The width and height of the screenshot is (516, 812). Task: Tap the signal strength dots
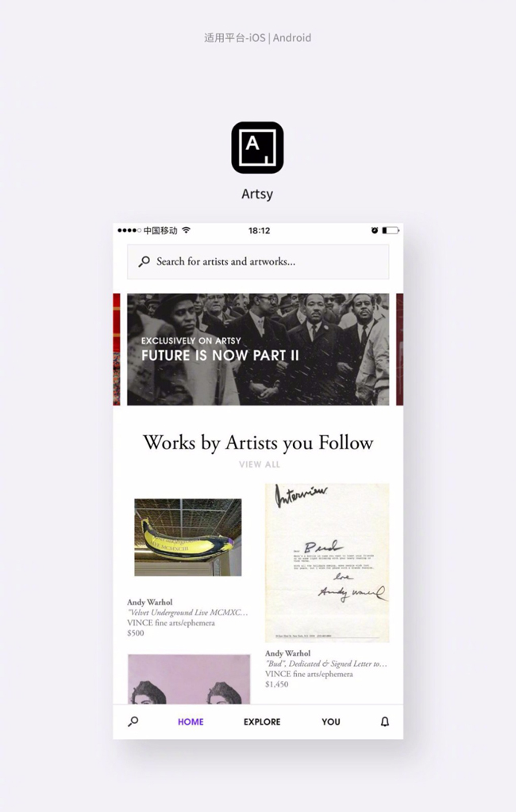[x=129, y=230]
